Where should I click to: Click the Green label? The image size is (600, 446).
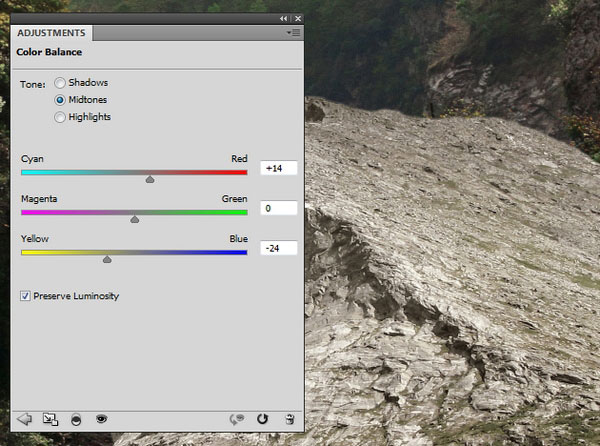point(235,199)
